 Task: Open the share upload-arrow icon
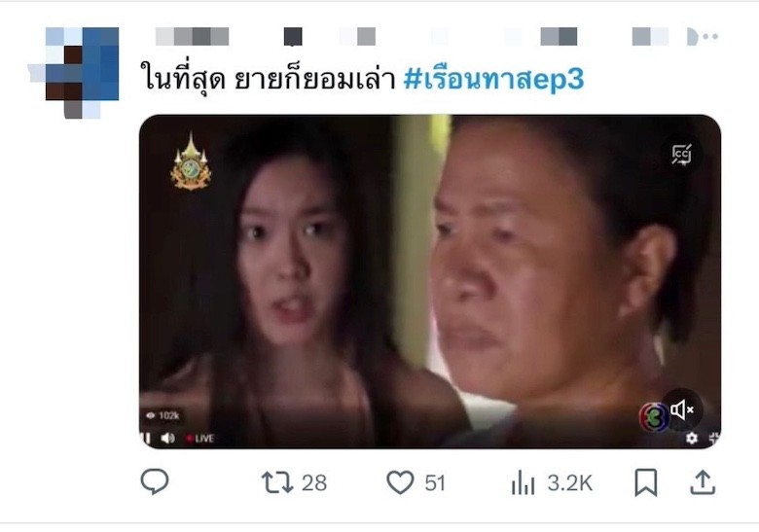coord(703,482)
